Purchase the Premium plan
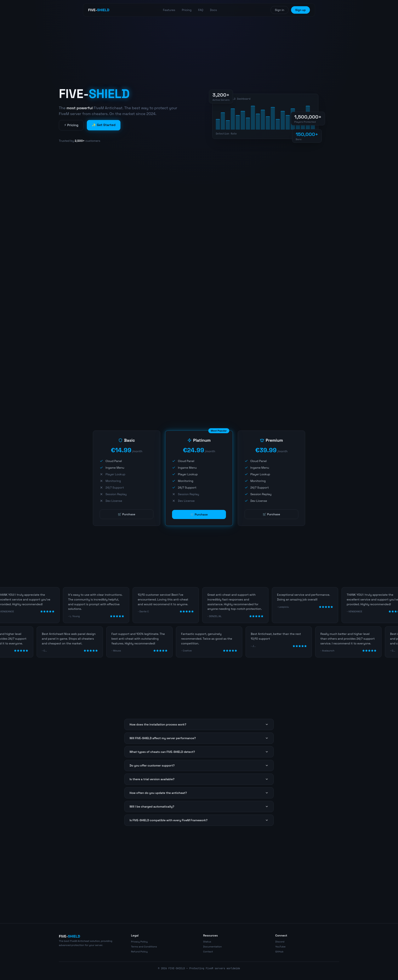The height and width of the screenshot is (980, 398). [271, 514]
